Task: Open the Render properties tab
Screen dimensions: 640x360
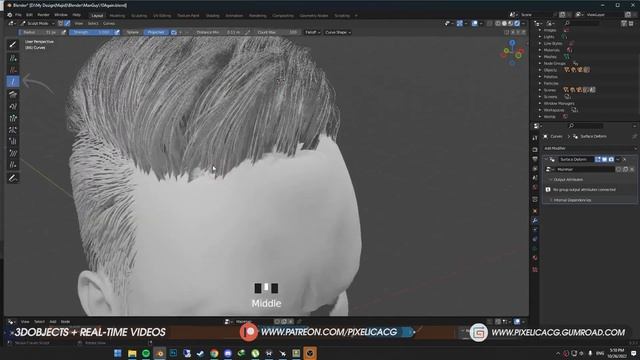Action: click(535, 149)
